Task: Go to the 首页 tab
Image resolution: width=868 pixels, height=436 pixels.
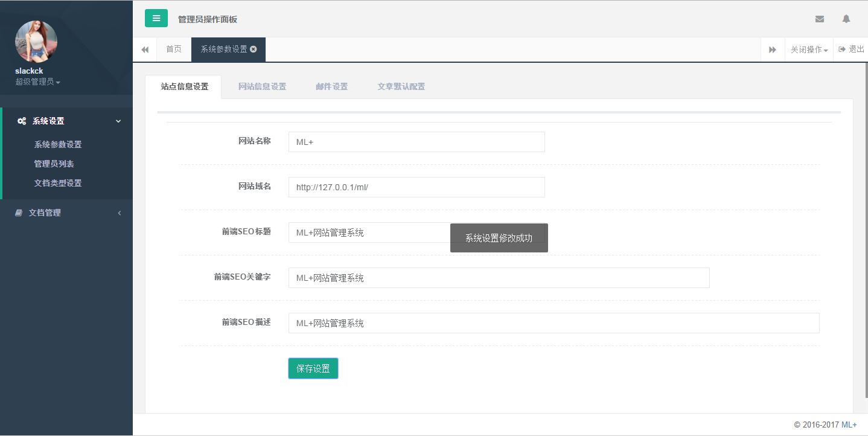Action: (x=174, y=50)
